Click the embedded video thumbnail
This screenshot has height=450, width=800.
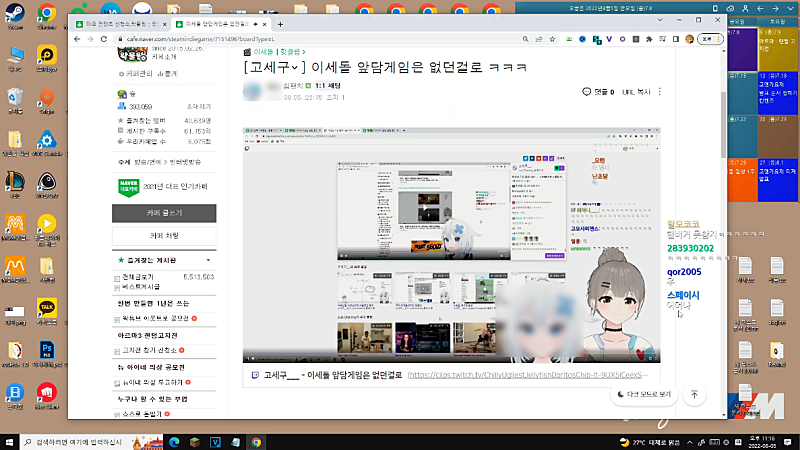tap(450, 245)
